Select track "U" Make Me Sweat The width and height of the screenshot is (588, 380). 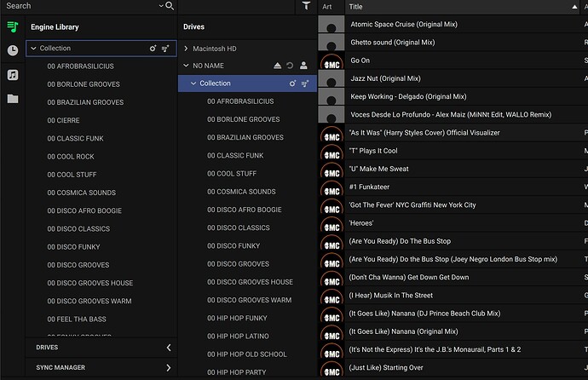click(x=378, y=169)
